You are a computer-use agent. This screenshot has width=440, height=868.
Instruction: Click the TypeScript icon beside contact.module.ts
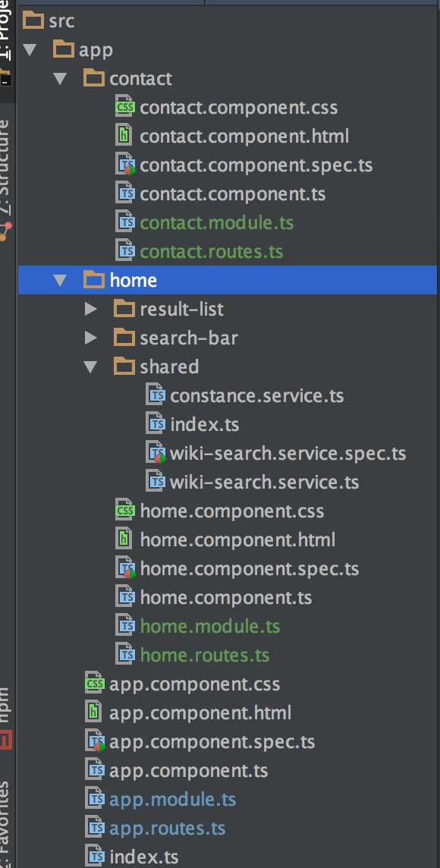pos(125,222)
